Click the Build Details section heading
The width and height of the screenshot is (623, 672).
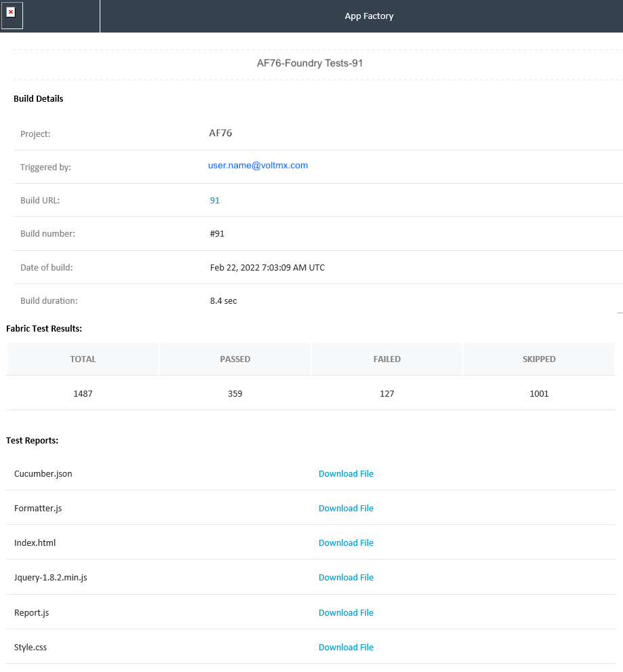(39, 99)
